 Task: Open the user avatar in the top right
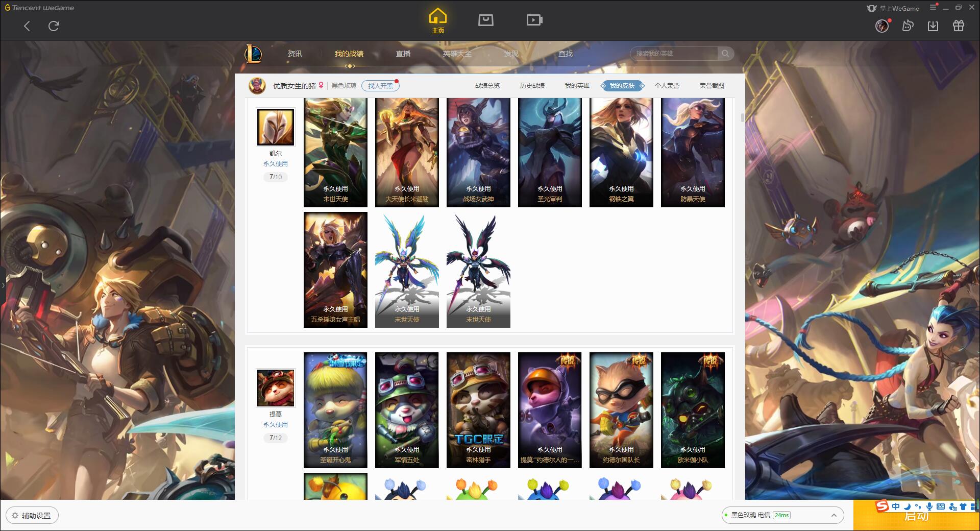tap(882, 26)
